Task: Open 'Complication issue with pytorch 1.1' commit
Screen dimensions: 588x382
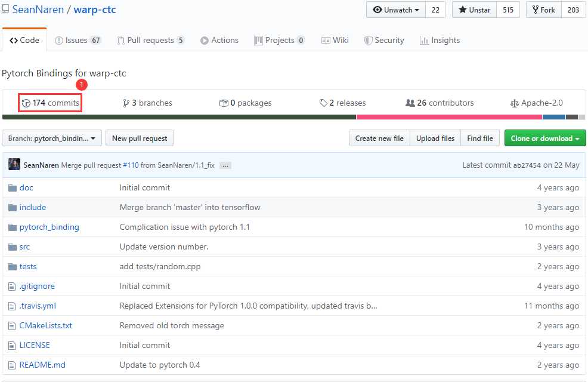Action: (184, 227)
